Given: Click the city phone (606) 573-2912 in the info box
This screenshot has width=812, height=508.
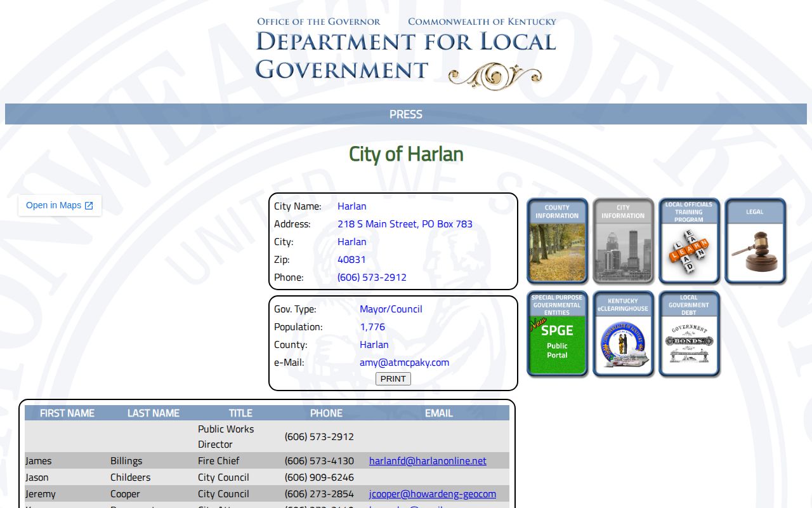Looking at the screenshot, I should [x=372, y=277].
